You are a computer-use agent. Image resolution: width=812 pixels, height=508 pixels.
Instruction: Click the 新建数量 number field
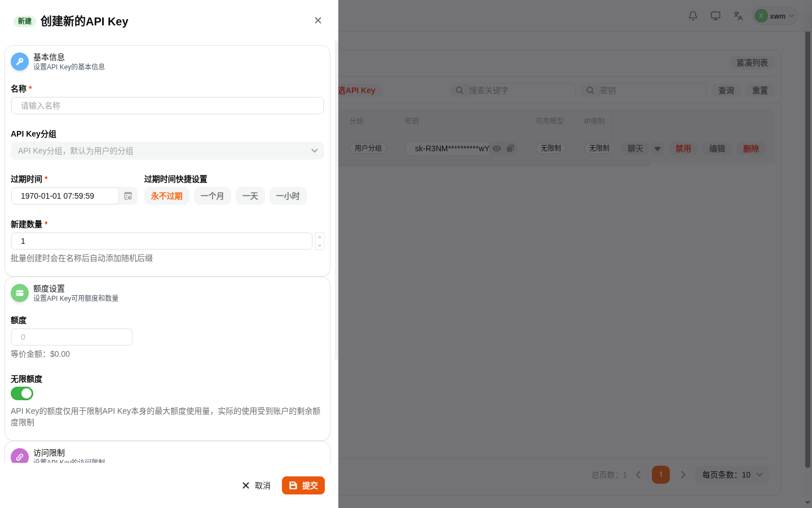162,241
